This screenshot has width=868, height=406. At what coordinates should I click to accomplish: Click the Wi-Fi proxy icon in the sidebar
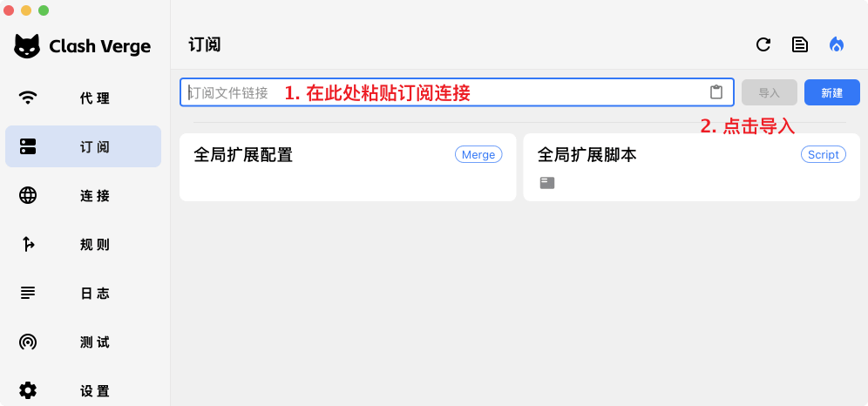point(28,98)
